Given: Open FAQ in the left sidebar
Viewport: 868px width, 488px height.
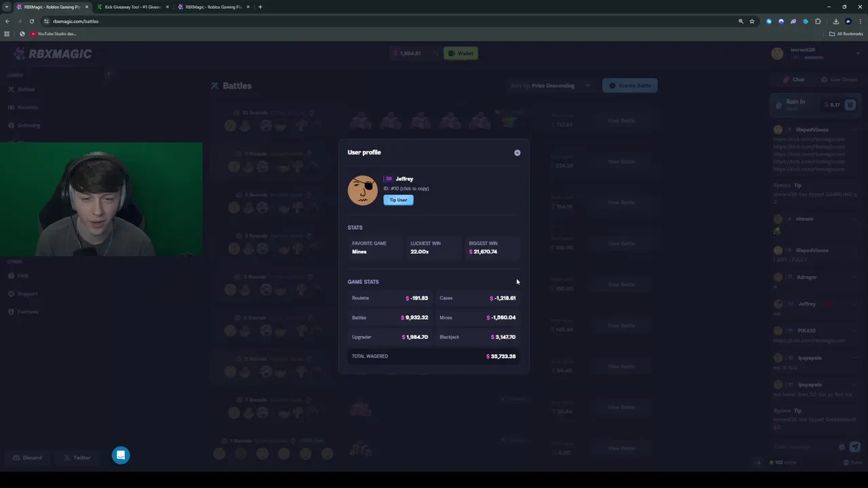Looking at the screenshot, I should tap(18, 276).
